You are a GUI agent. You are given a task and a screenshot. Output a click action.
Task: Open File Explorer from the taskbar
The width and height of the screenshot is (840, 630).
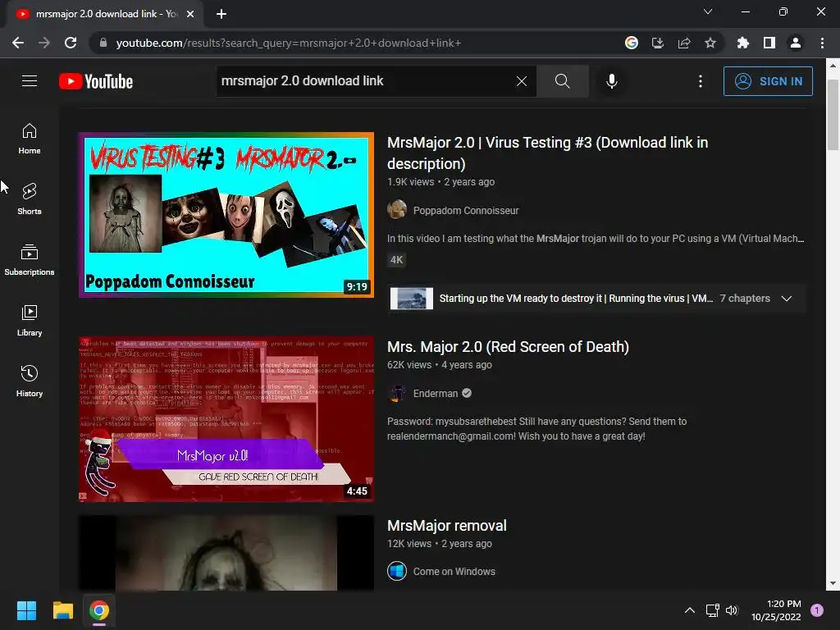[62, 610]
